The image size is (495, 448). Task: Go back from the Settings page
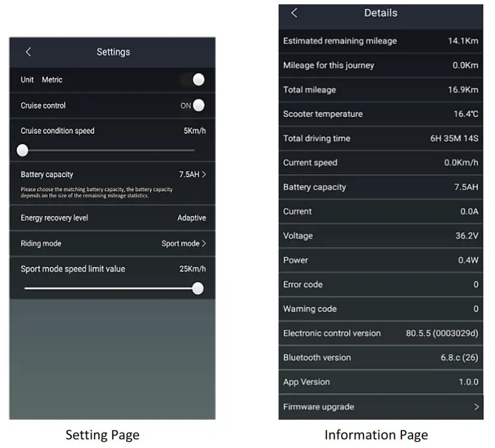28,52
